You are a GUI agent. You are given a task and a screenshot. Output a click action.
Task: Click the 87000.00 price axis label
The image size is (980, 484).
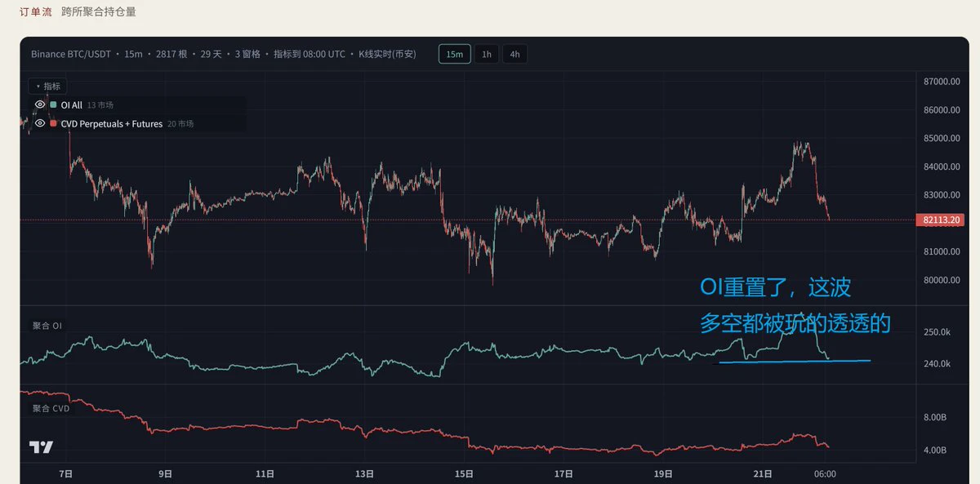pyautogui.click(x=942, y=82)
